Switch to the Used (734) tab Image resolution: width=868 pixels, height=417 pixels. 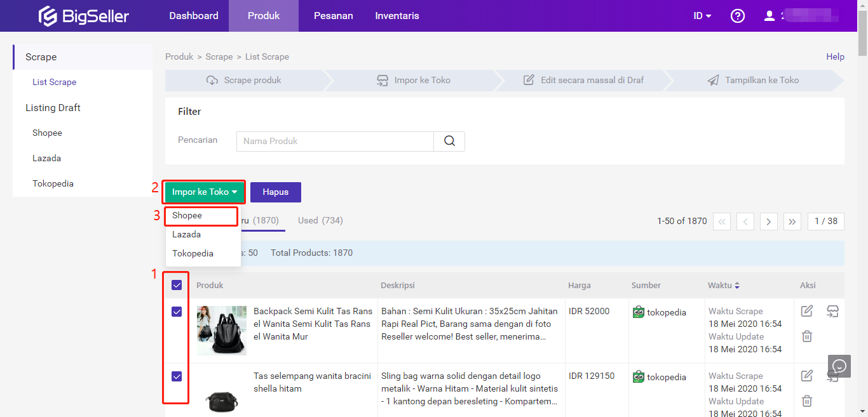(320, 220)
